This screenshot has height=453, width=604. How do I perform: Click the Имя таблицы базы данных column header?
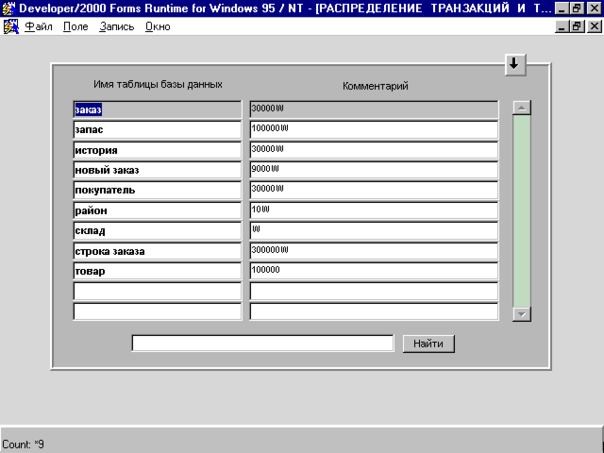(158, 84)
